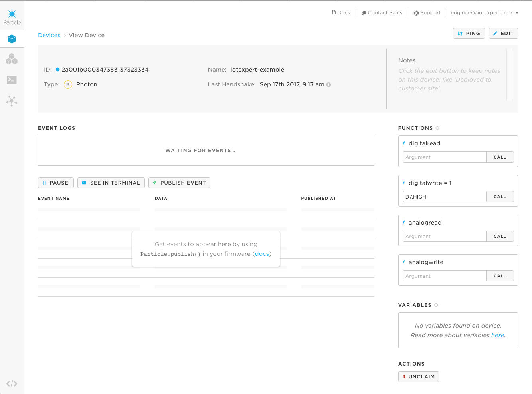This screenshot has height=394, width=532.
Task: Click the 'digitalwrite = 1' function result
Action: coord(430,183)
